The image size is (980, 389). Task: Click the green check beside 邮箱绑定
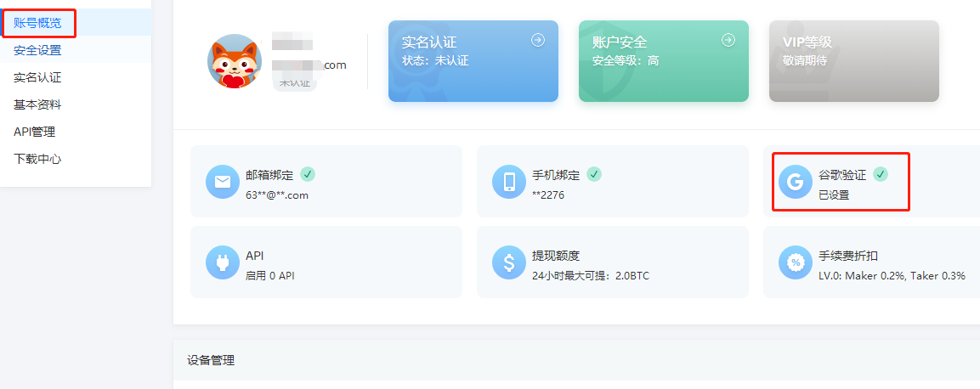(x=308, y=174)
